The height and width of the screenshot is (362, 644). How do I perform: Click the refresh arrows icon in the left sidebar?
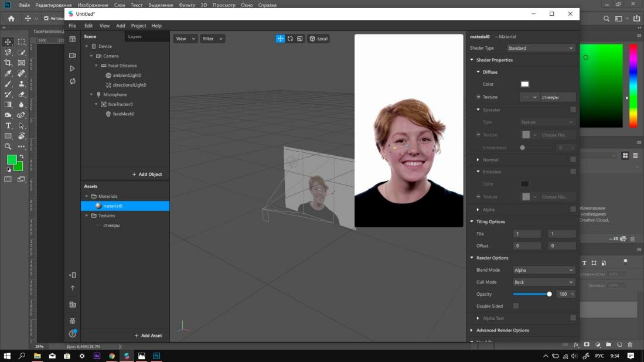point(72,81)
